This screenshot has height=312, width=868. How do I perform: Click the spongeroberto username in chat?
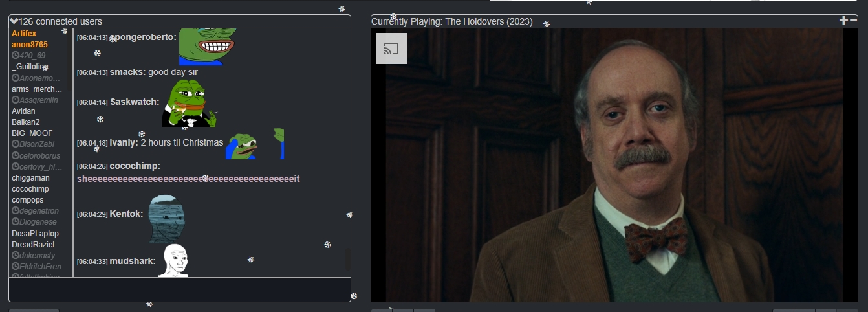(x=143, y=38)
